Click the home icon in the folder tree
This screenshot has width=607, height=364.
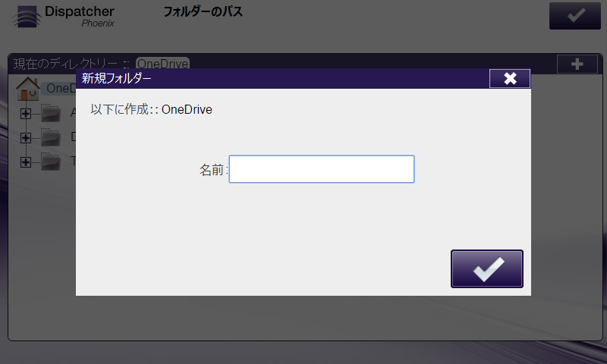pos(28,89)
